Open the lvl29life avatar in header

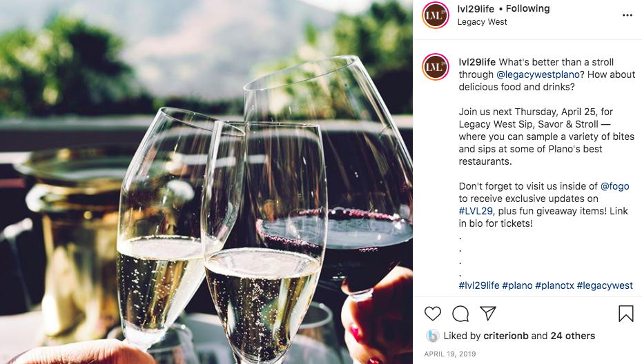(435, 15)
